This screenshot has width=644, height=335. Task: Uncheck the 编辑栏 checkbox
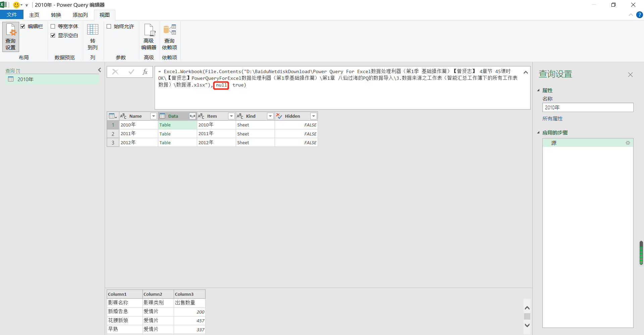coord(23,26)
